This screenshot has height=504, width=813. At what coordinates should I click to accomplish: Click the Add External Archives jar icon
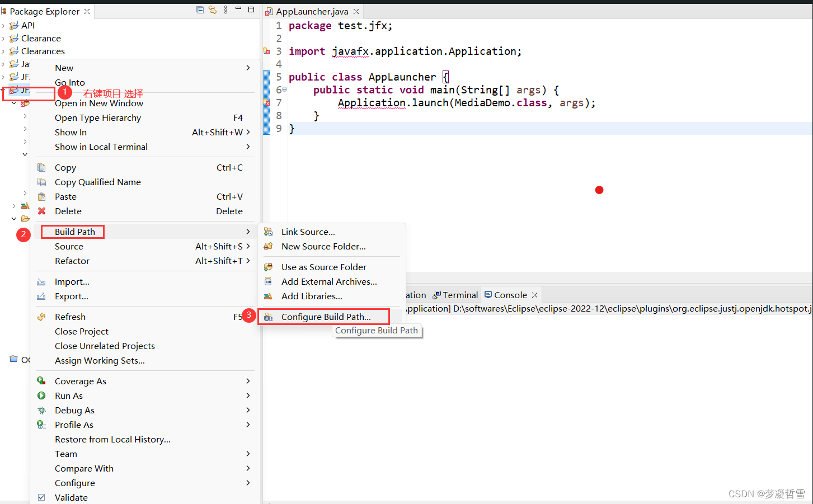tap(269, 282)
